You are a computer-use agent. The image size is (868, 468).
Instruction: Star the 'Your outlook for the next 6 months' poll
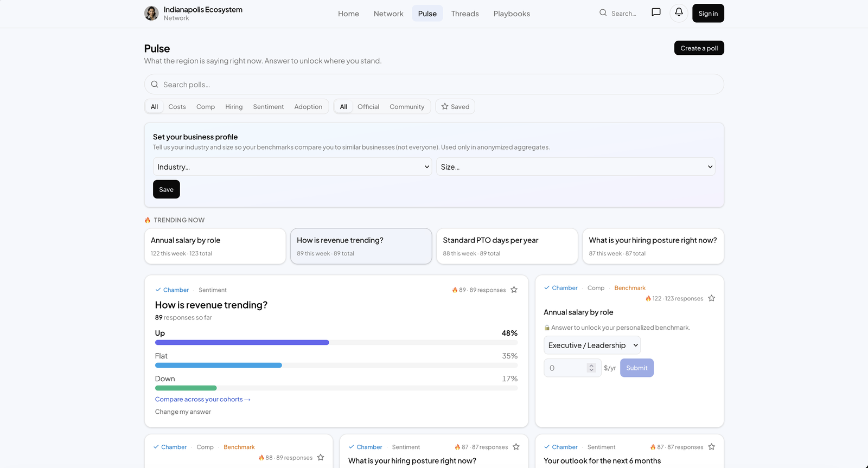[711, 447]
